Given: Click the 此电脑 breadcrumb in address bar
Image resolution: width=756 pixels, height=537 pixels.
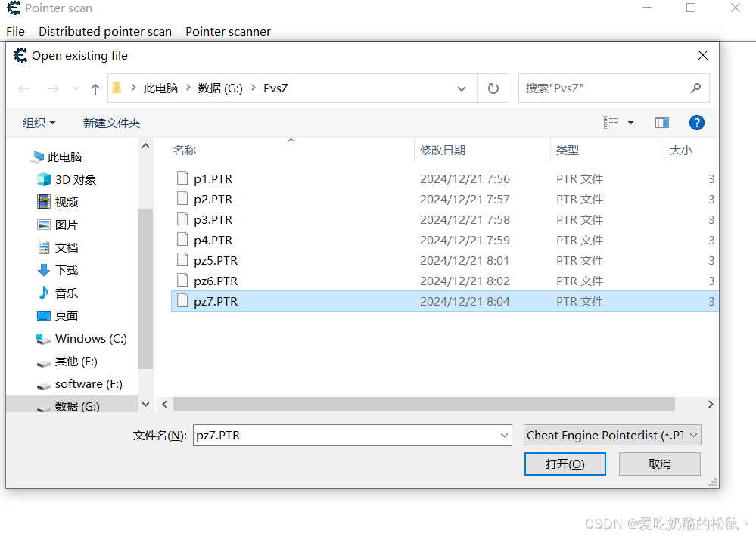Looking at the screenshot, I should coord(161,88).
